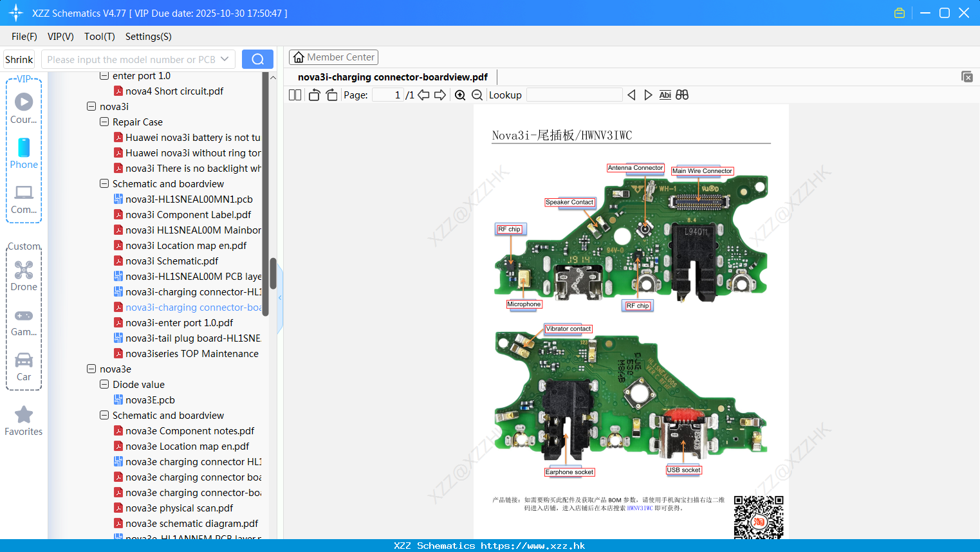980x552 pixels.
Task: Click the binoculars search icon
Action: pyautogui.click(x=682, y=95)
